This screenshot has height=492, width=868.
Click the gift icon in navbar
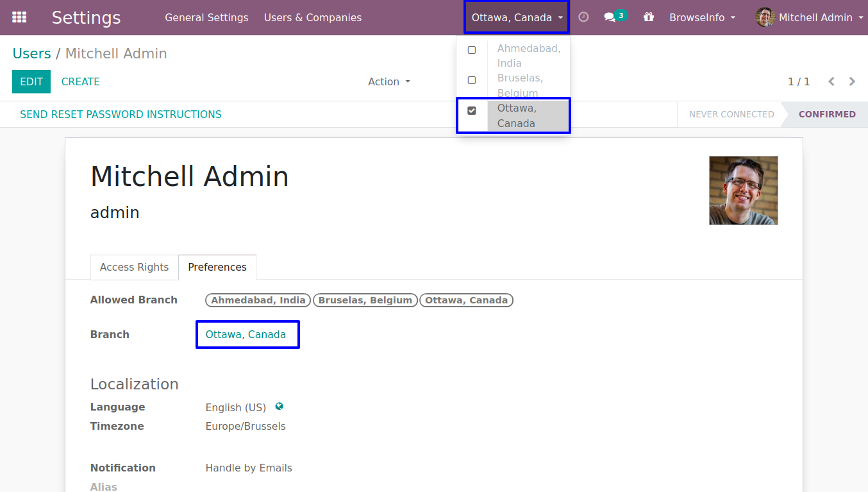pos(649,17)
